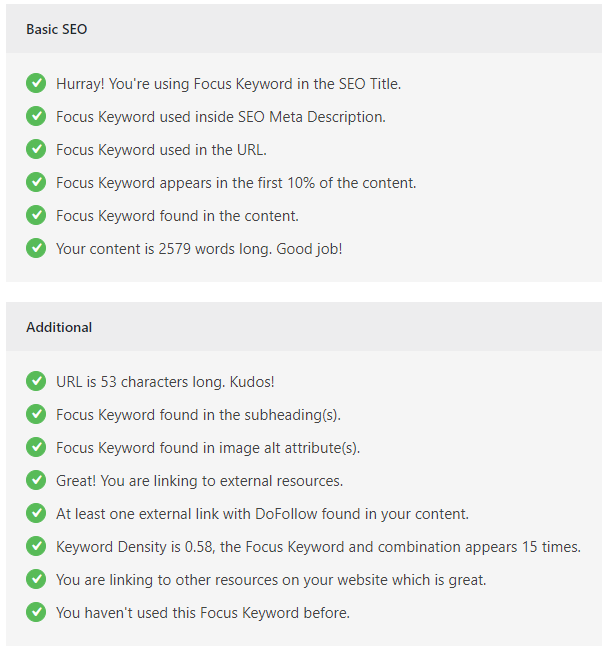Click check icon for 2579 words long
The height and width of the screenshot is (655, 602).
point(36,248)
